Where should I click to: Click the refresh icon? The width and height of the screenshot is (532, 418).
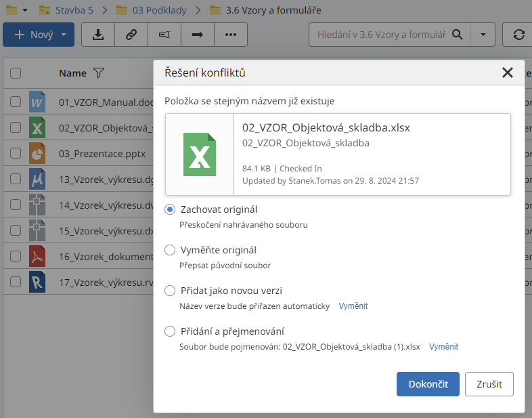(x=518, y=35)
